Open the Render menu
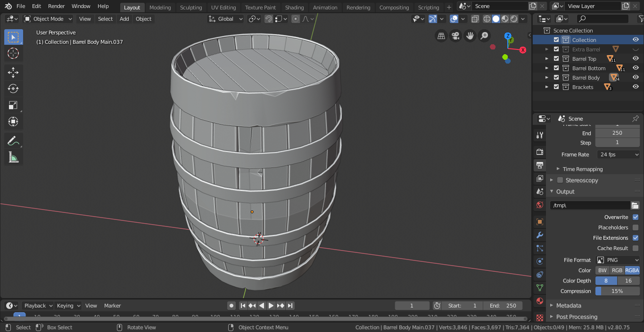 pos(57,6)
